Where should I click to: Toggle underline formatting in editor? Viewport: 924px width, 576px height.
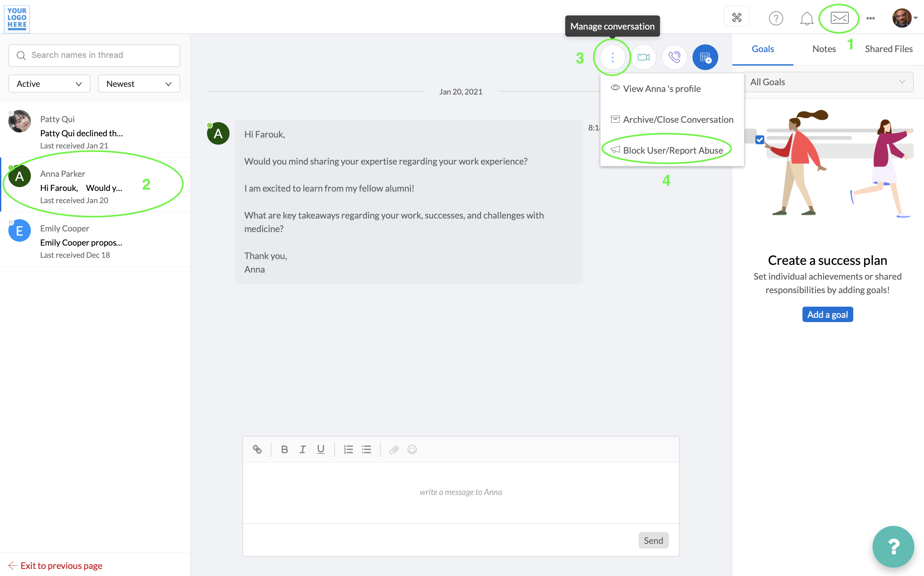[x=321, y=450]
